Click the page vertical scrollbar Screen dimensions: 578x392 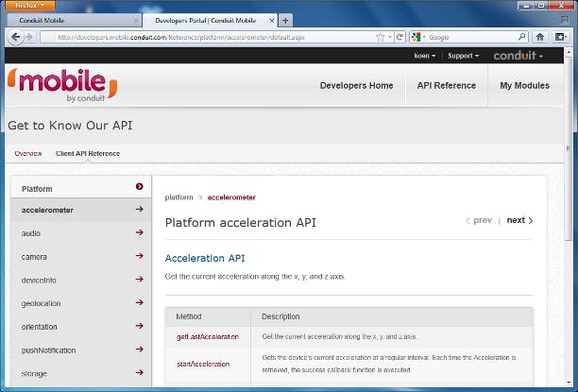568,147
